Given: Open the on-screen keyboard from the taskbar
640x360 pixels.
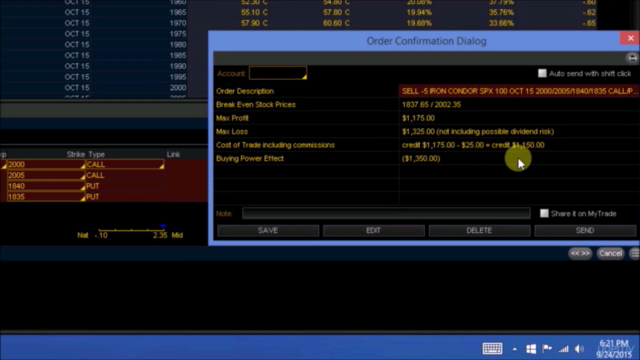Looking at the screenshot, I should (492, 349).
